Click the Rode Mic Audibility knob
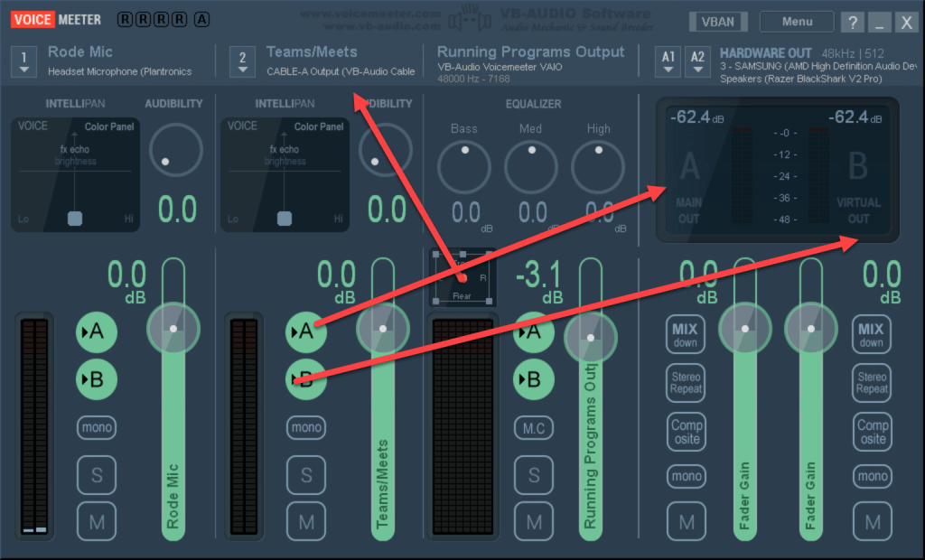 [x=176, y=150]
